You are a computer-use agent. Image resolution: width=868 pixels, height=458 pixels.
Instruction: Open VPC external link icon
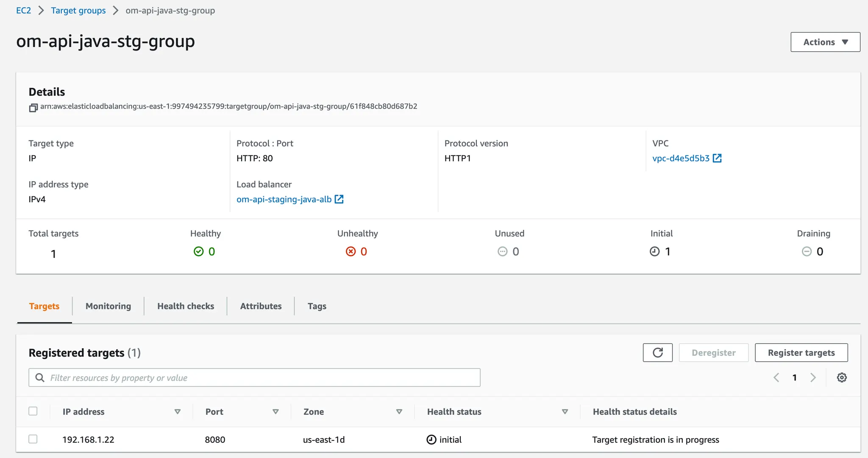pos(717,158)
